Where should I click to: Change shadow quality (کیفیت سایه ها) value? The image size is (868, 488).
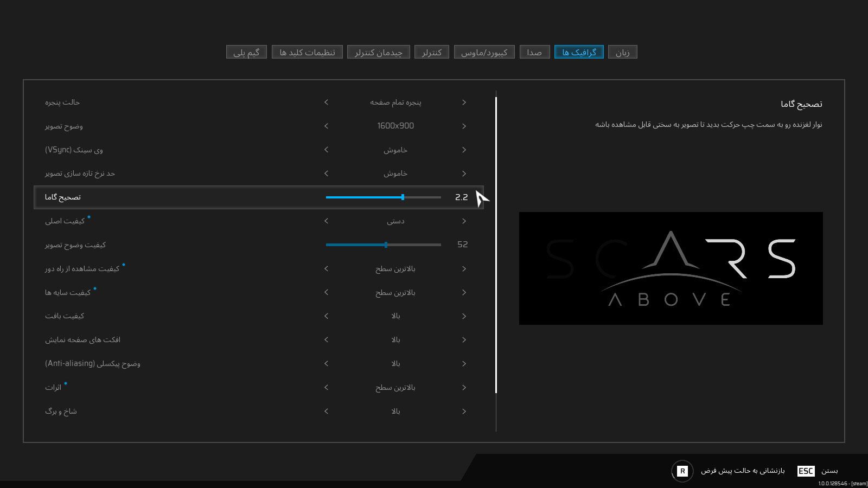coord(395,293)
